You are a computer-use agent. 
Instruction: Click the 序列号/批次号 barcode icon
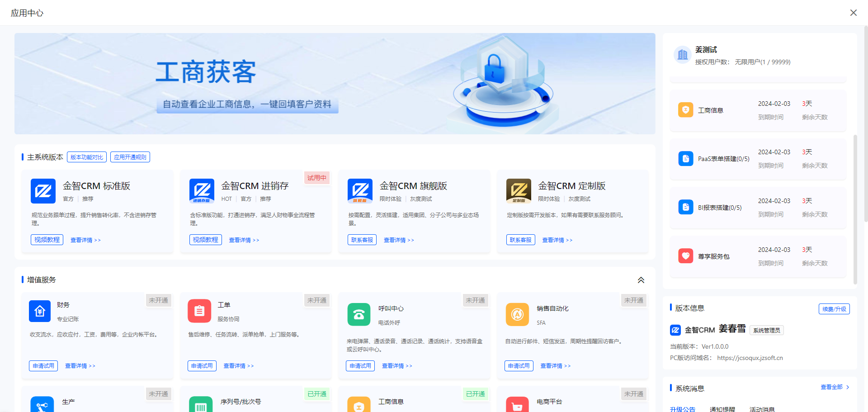pos(201,404)
